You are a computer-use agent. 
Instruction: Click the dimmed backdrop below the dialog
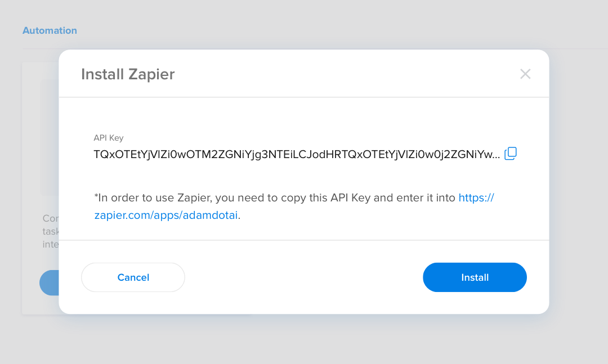[304, 339]
